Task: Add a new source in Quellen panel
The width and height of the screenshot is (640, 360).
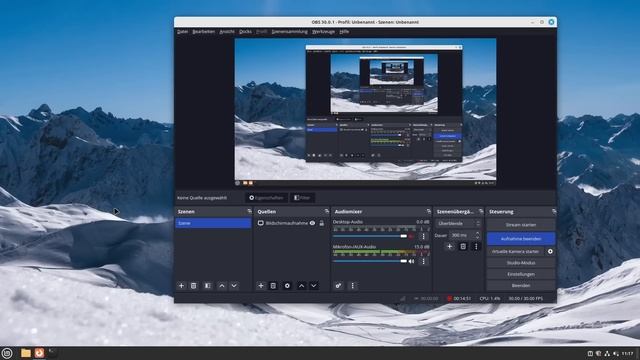Action: pyautogui.click(x=261, y=286)
